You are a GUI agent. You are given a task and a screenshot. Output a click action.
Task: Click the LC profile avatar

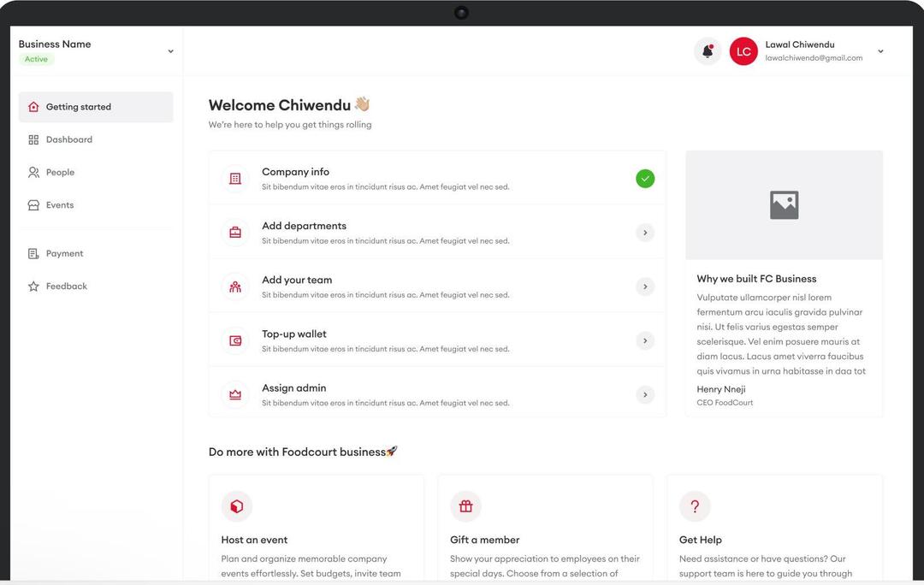(x=743, y=51)
